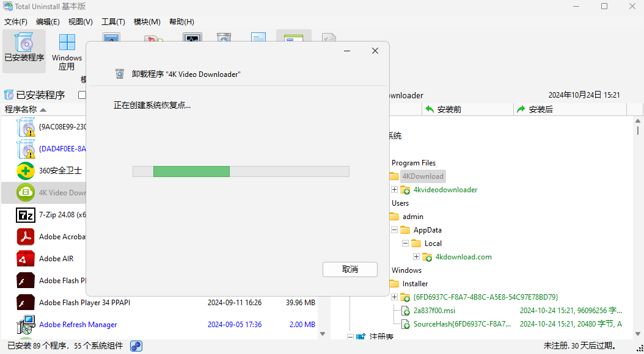The width and height of the screenshot is (644, 354).
Task: Click the program list scroll-down arrow
Action: pos(323,334)
